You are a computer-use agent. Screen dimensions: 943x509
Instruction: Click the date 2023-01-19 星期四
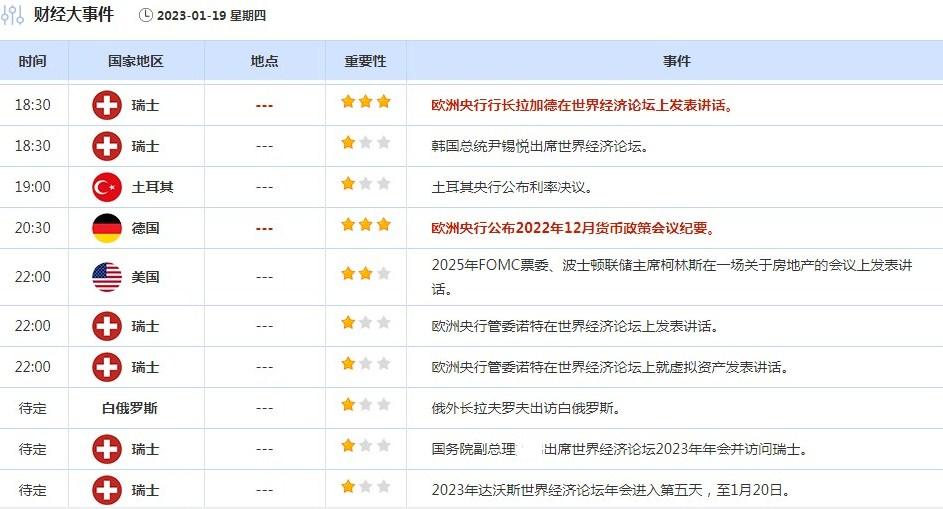[x=212, y=16]
